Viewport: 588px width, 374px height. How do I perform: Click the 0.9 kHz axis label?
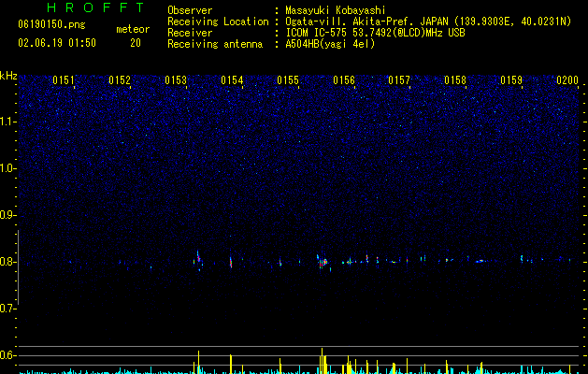click(x=8, y=215)
